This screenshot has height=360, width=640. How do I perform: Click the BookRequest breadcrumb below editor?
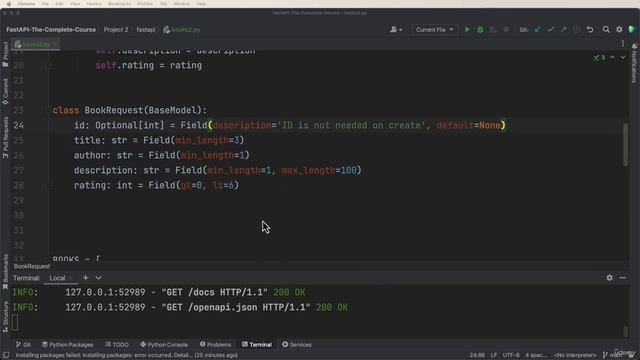pos(32,266)
